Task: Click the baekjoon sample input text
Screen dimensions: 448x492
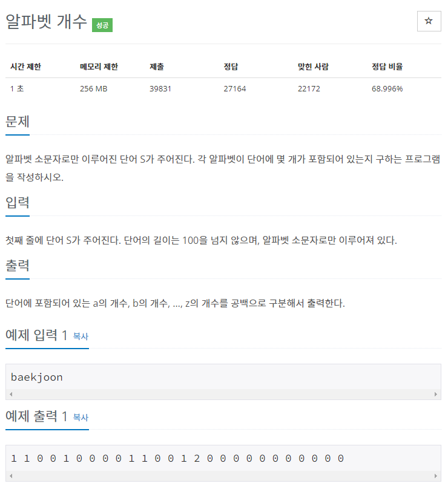Action: pyautogui.click(x=37, y=377)
